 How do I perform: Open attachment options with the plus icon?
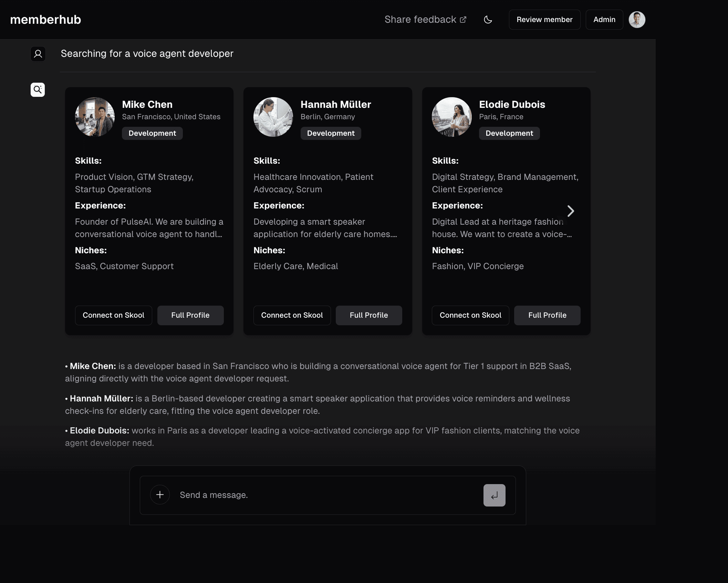pyautogui.click(x=160, y=494)
